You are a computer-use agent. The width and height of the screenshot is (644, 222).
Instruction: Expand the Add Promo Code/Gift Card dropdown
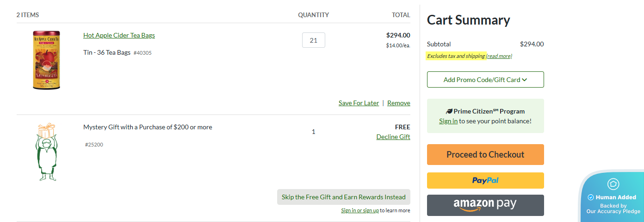[x=482, y=80]
